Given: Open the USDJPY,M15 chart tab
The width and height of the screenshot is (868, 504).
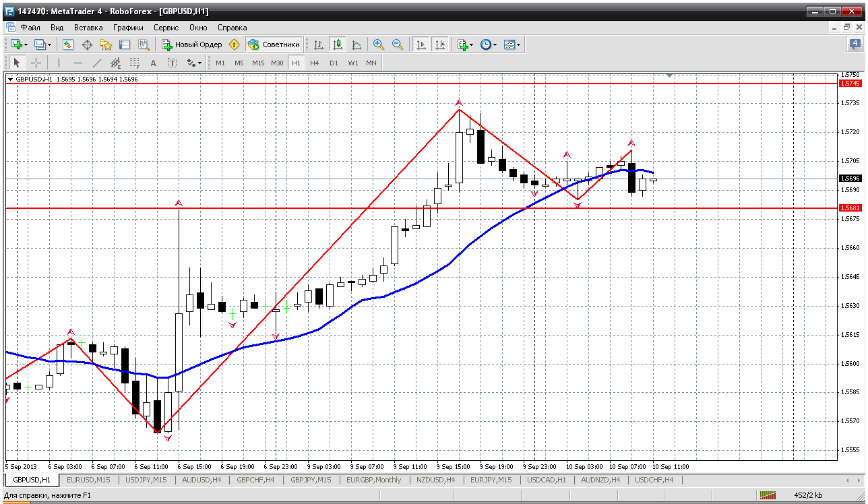Looking at the screenshot, I should coord(146,480).
